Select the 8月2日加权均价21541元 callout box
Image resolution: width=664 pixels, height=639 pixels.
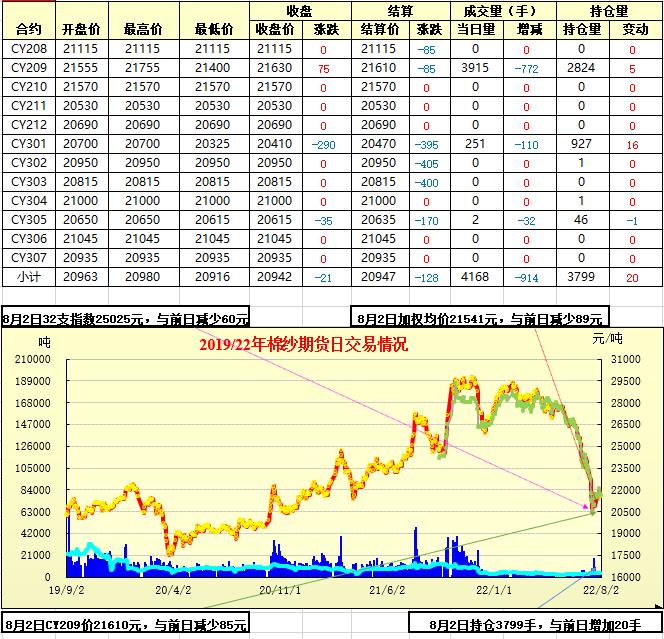[480, 319]
